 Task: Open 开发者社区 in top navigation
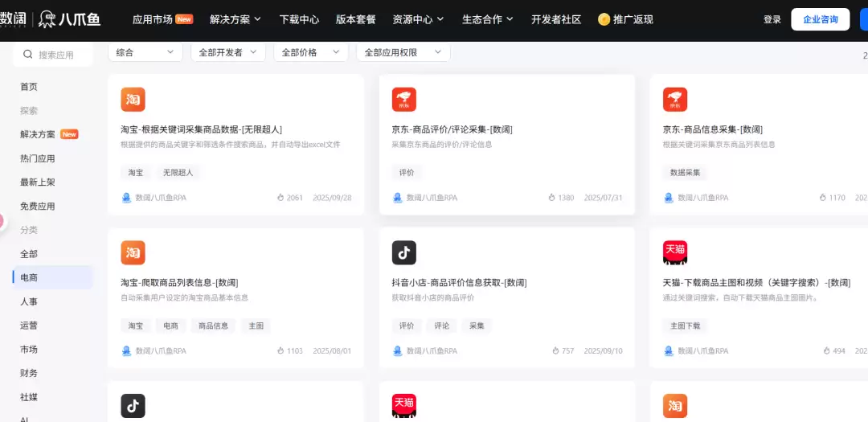click(556, 19)
